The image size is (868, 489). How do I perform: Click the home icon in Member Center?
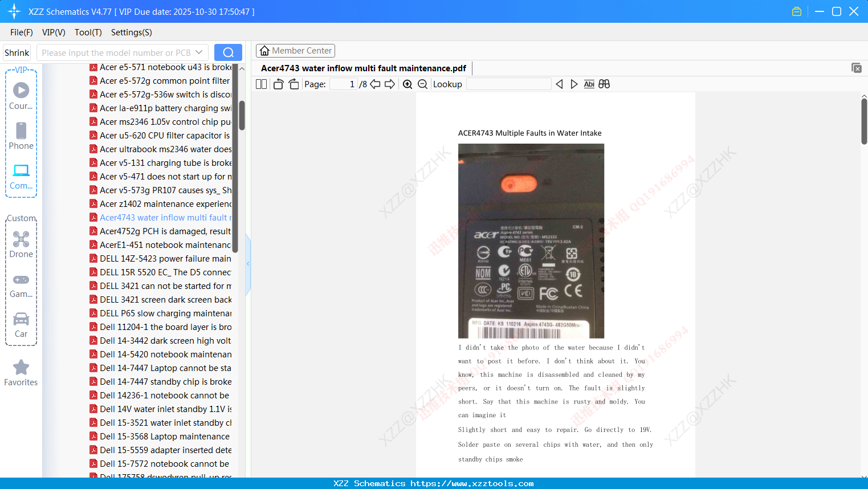pos(264,51)
